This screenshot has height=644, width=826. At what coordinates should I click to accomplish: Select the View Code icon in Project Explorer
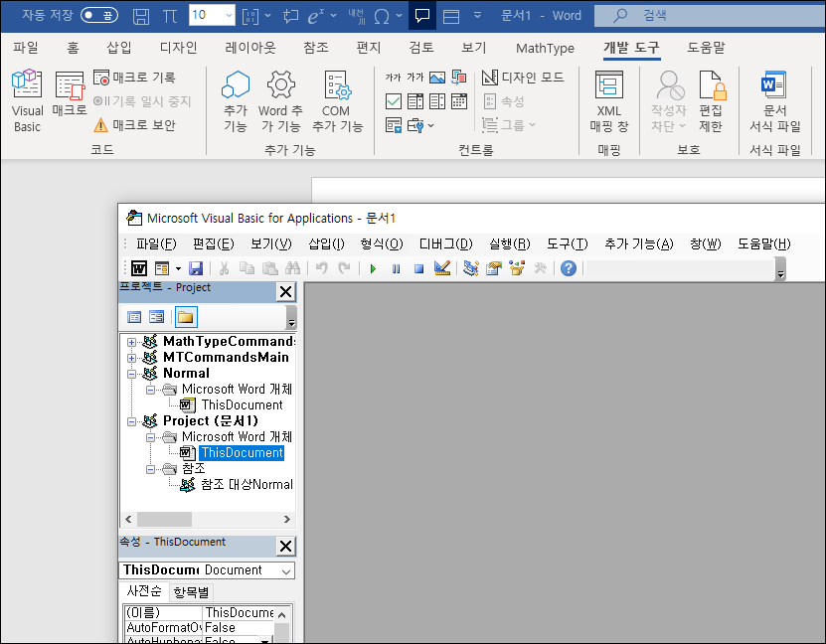[x=134, y=316]
